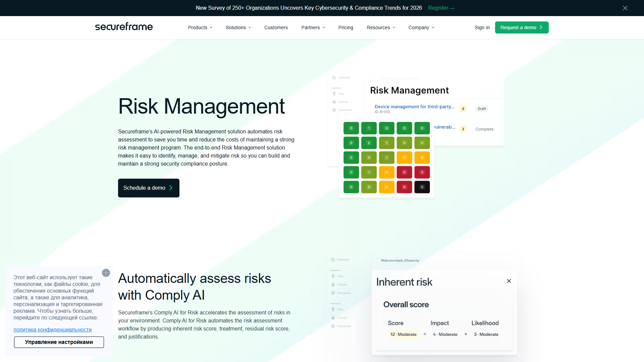Open the политика конфиденциальности link
This screenshot has width=644, height=362.
click(53, 330)
